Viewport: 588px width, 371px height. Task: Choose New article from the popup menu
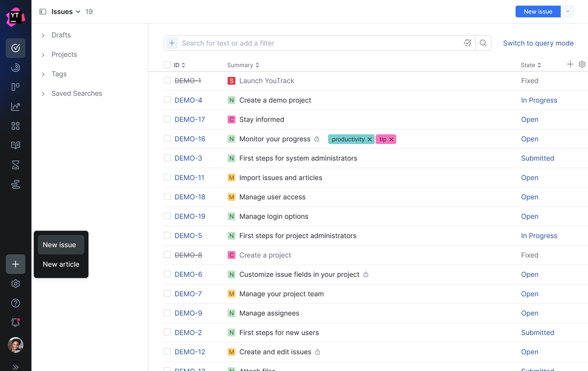click(x=61, y=264)
